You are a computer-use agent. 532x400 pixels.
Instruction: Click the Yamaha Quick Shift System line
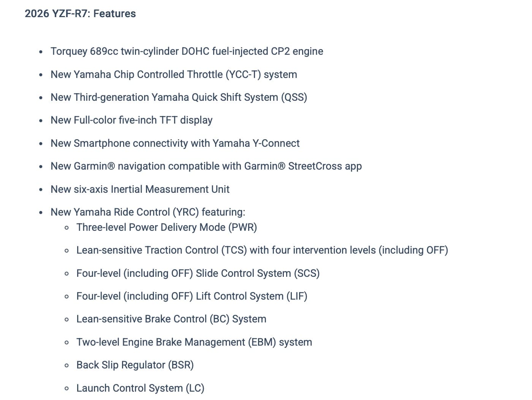point(179,97)
